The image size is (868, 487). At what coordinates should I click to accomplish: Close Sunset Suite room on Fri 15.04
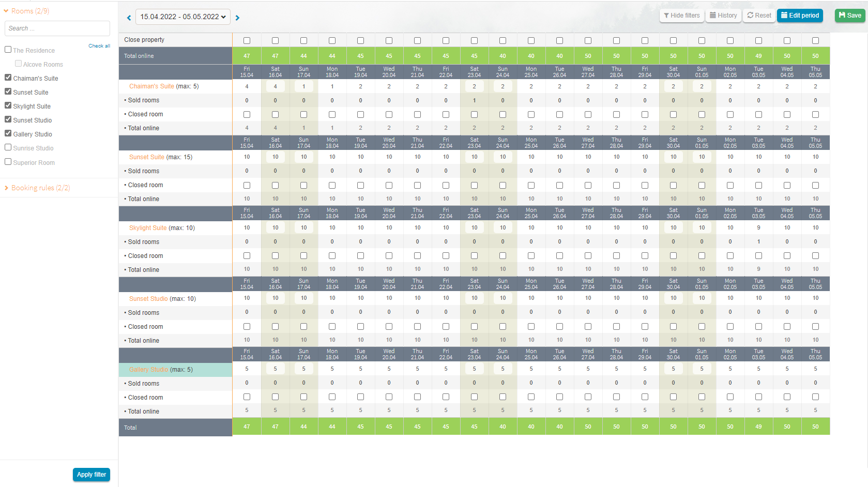pyautogui.click(x=247, y=185)
